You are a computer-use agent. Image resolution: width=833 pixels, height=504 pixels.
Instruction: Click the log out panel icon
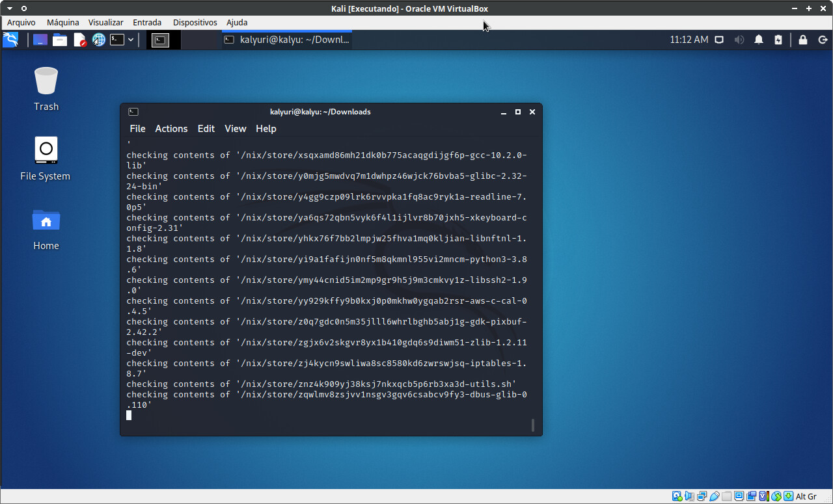coord(823,40)
